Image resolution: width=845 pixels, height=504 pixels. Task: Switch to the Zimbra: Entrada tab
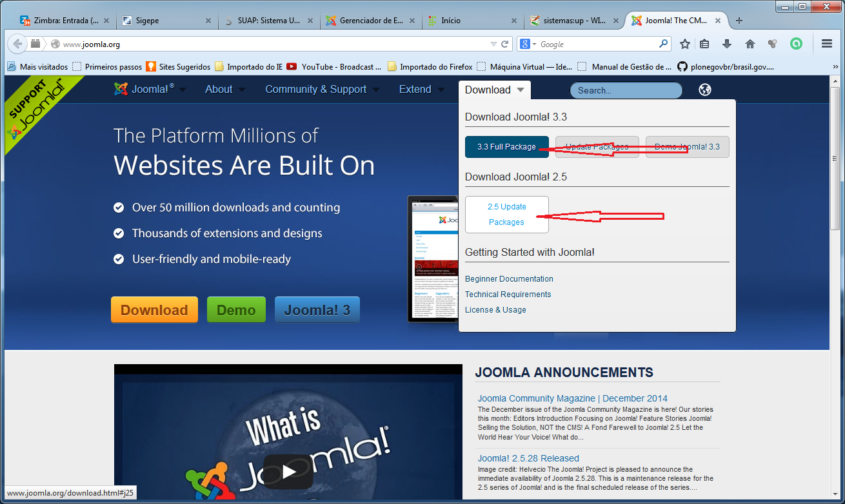65,21
